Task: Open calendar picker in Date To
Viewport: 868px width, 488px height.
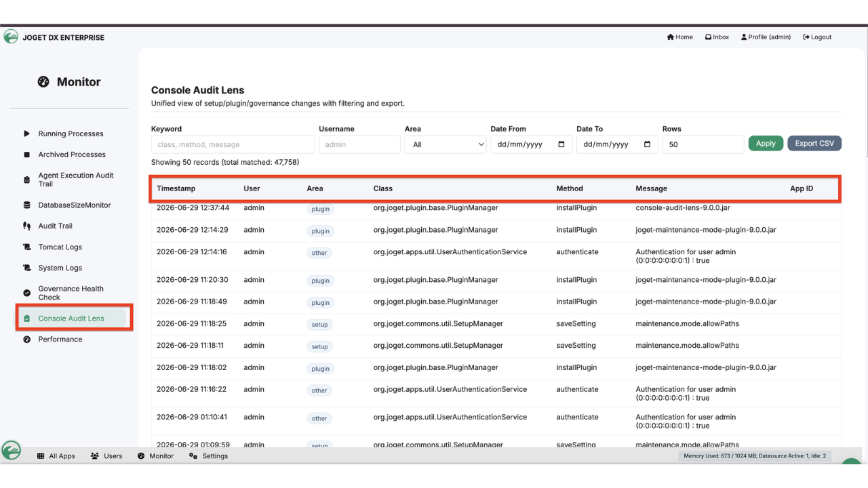Action: pos(648,144)
